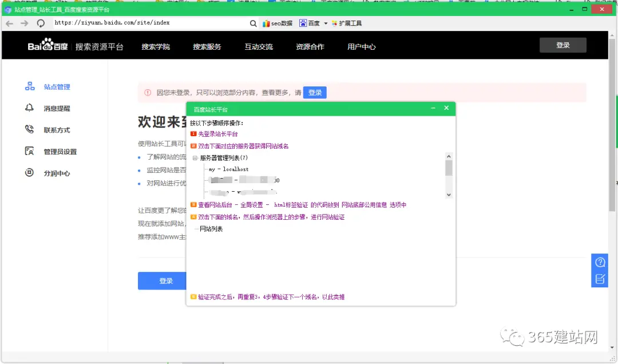
Task: Open the 资源合作 menu
Action: click(x=310, y=47)
